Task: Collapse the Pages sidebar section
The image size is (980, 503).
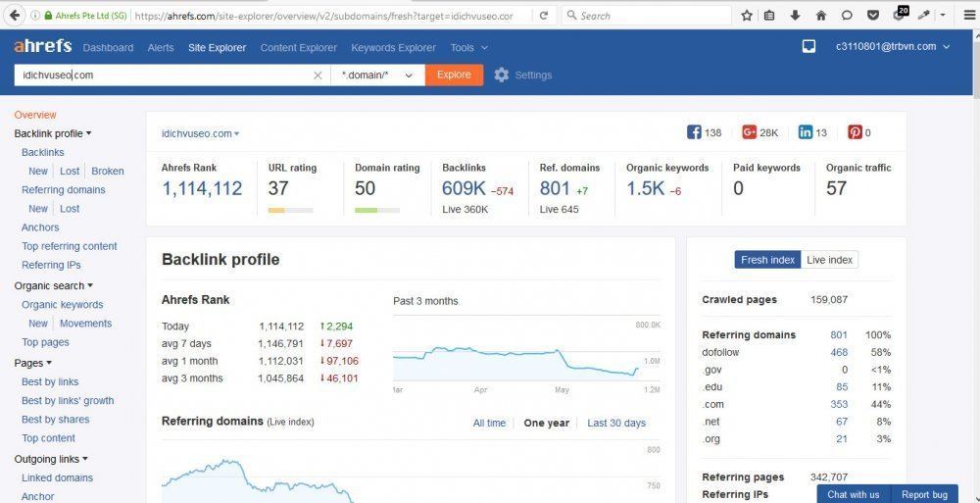Action: (32, 363)
